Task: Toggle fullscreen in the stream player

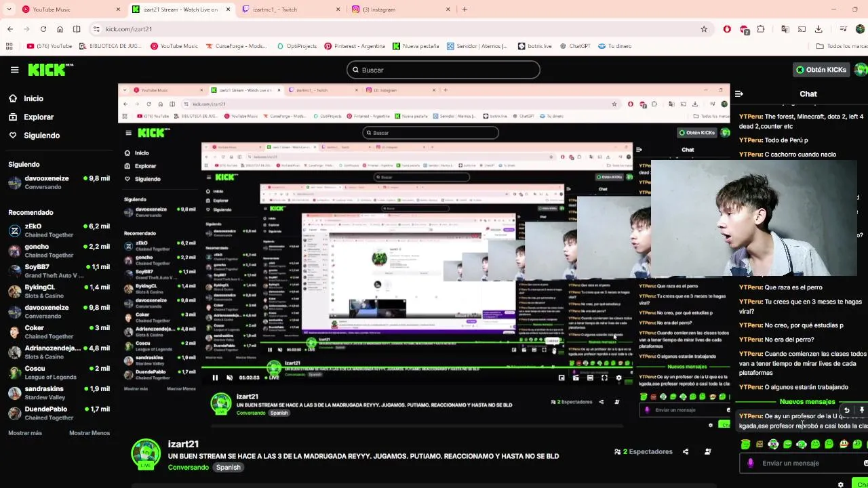Action: (x=604, y=378)
